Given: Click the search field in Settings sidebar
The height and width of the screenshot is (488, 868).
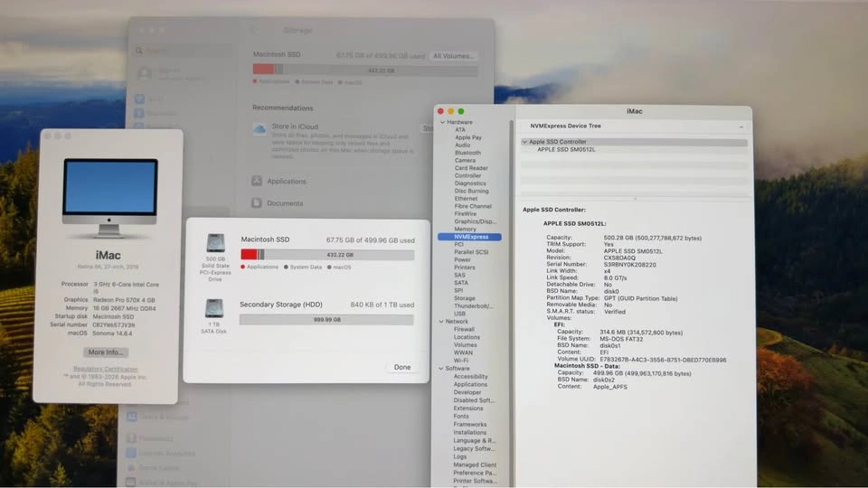Looking at the screenshot, I should point(183,51).
